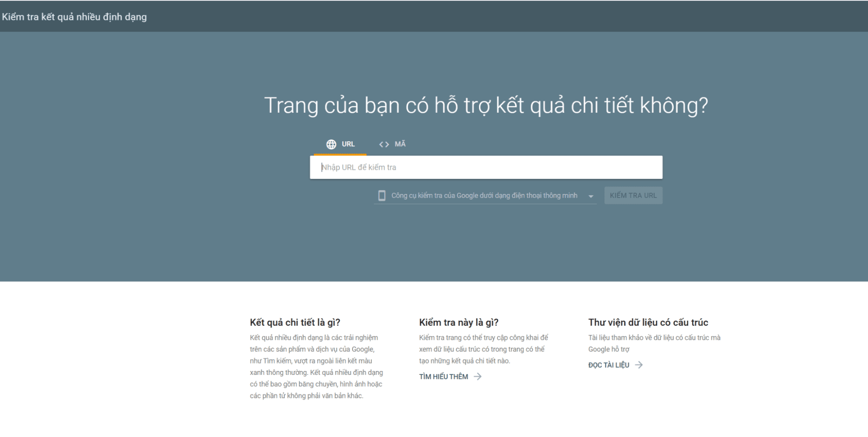Click paragraph starting 'Kết quả nhiều định dạng là các trải nghiệm'

pos(316,367)
